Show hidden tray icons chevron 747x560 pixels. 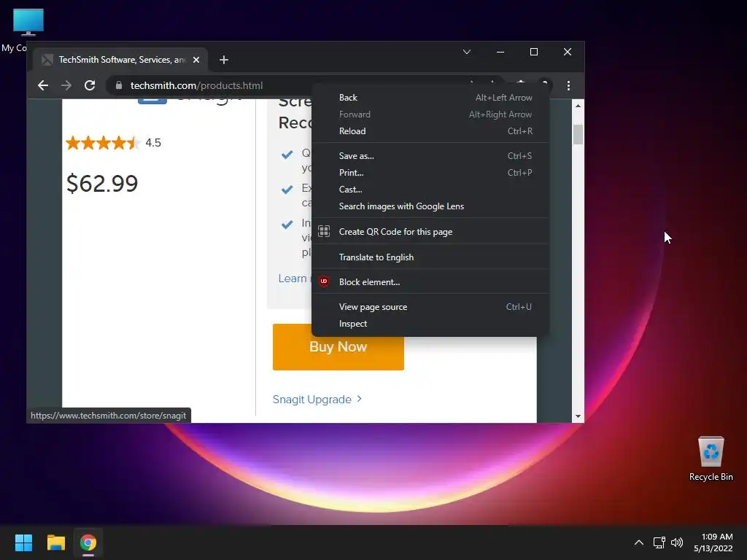coord(639,542)
